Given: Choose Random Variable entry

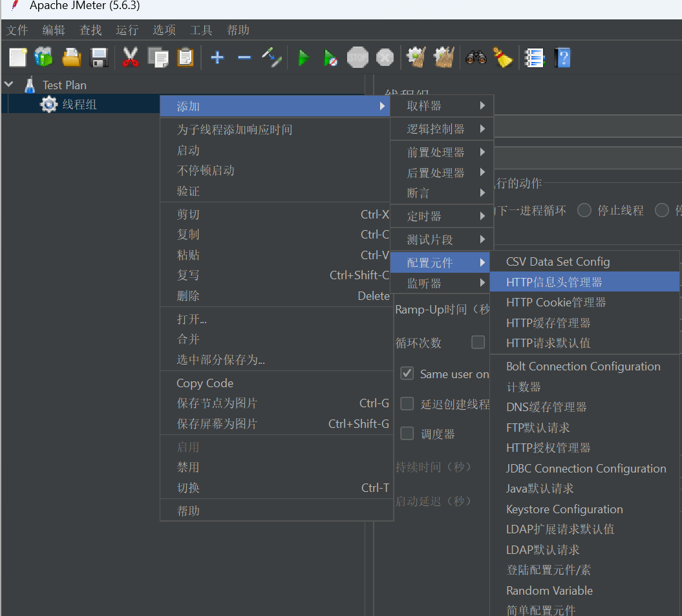Looking at the screenshot, I should click(x=584, y=590).
